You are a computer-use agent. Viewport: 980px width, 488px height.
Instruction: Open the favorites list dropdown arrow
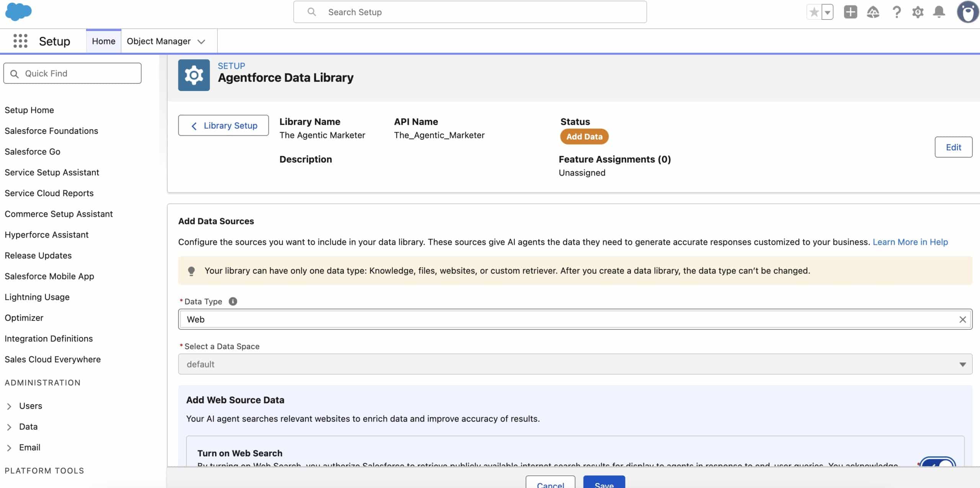point(828,12)
